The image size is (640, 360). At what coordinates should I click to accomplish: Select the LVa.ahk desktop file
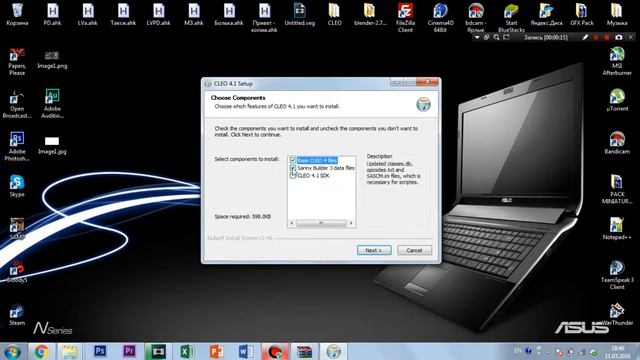click(x=88, y=14)
